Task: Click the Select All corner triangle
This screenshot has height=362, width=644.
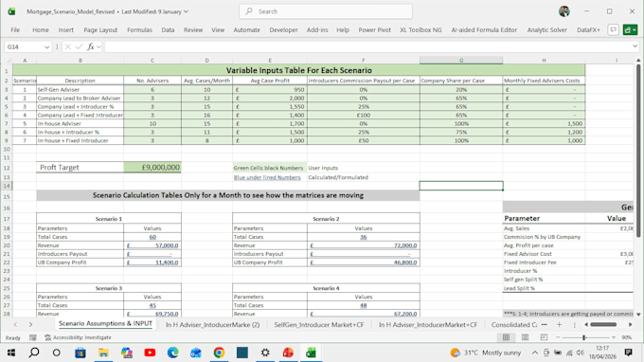Action: 9,61
